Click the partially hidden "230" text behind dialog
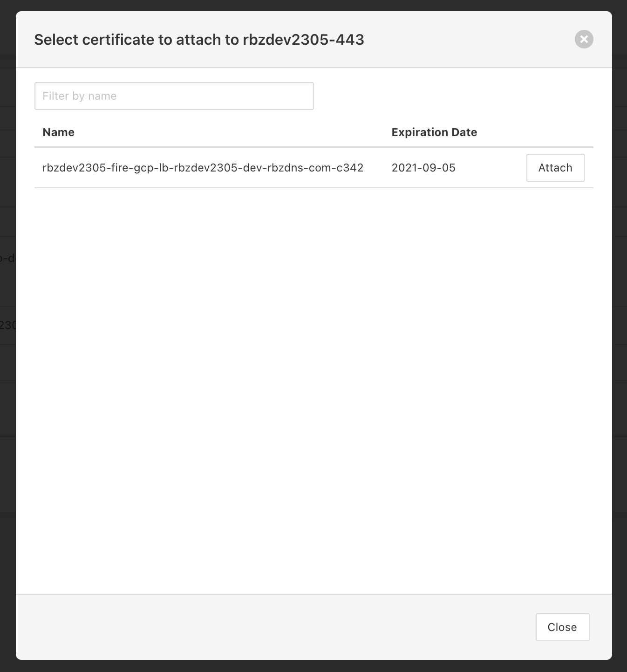Image resolution: width=627 pixels, height=672 pixels. [x=7, y=325]
